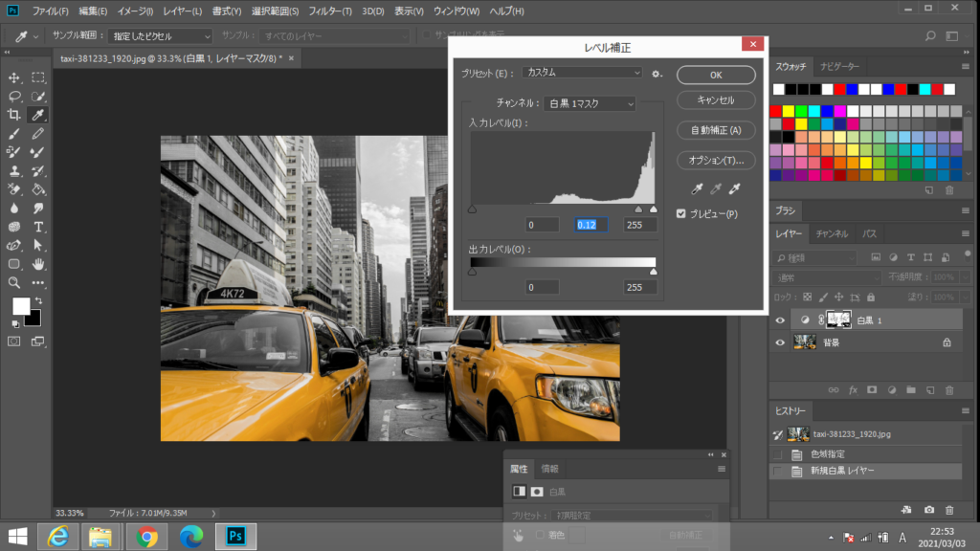980x551 pixels.
Task: Swap foreground and background colors
Action: (38, 301)
